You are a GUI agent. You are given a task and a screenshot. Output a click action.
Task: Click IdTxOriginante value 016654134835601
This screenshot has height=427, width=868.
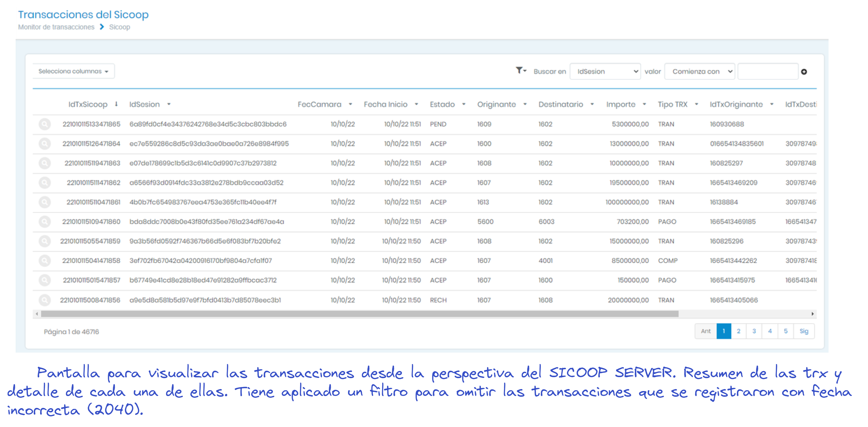click(x=737, y=144)
